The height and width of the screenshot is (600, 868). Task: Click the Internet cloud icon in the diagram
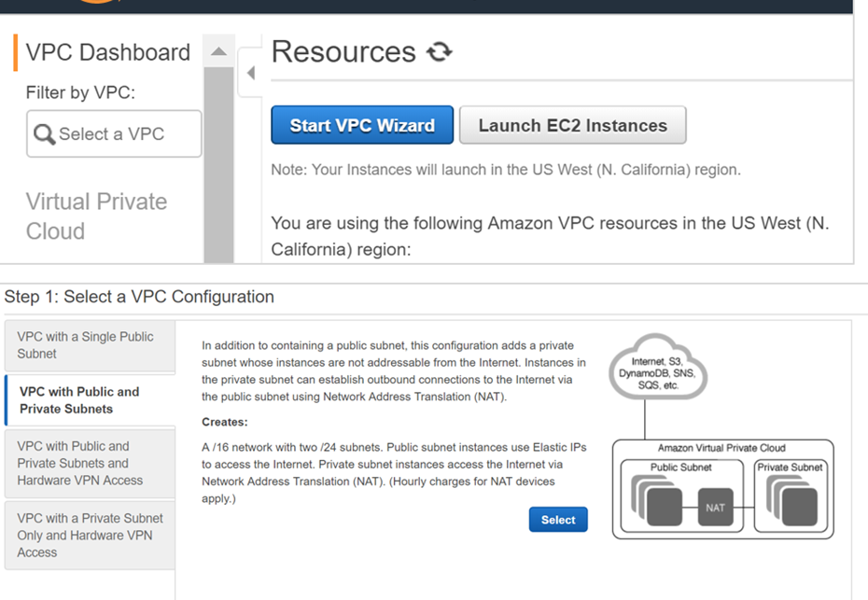(x=660, y=367)
